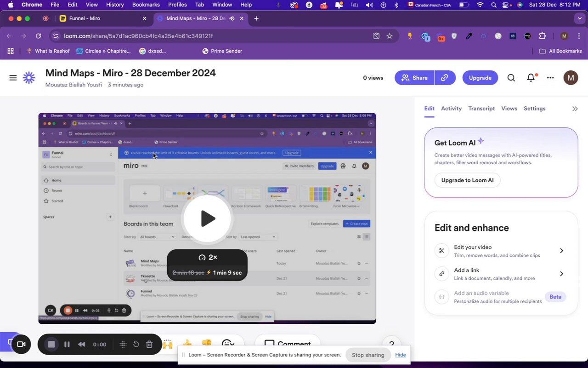
Task: Switch to the Activity tab
Action: 451,109
